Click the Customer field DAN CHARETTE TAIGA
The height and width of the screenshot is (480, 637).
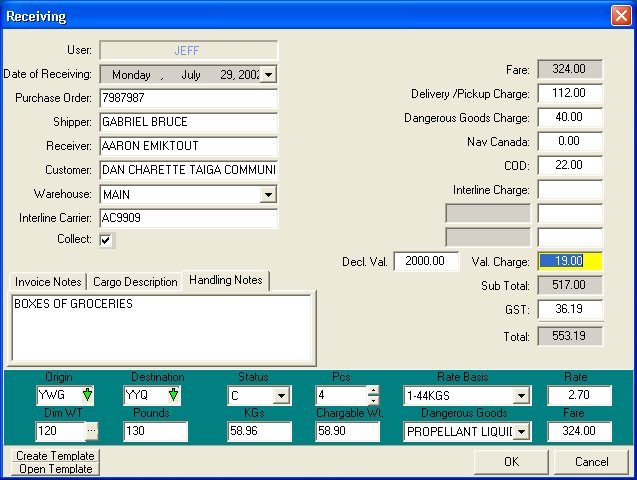[188, 170]
